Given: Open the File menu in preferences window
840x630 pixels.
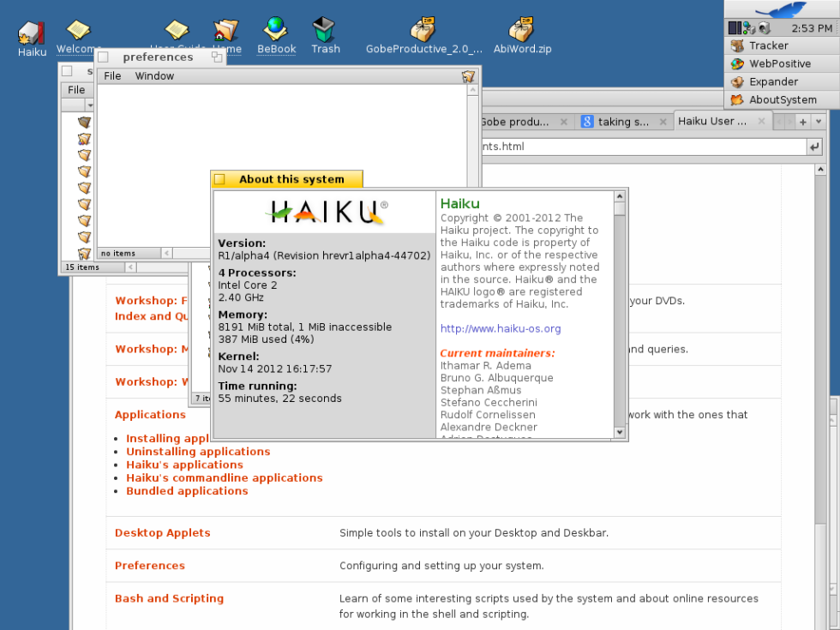Looking at the screenshot, I should [111, 75].
